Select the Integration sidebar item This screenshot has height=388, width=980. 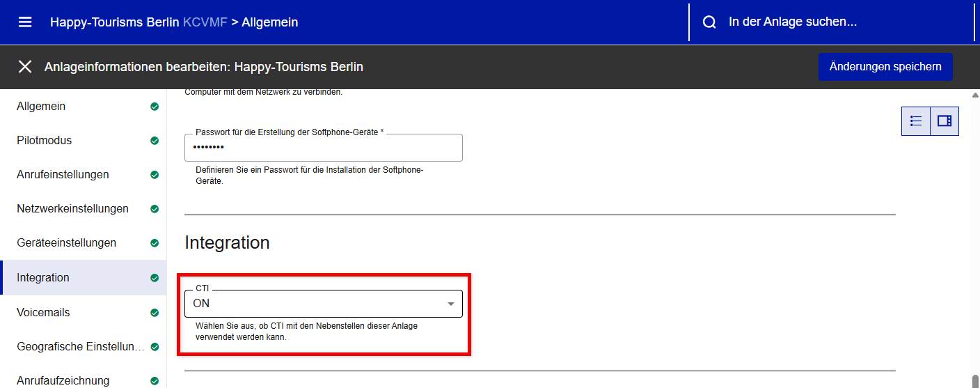(x=43, y=277)
